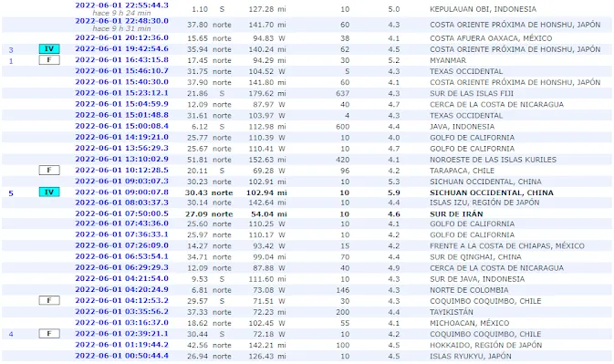Open the 2022-06-01 15:23:12.1 Fiji event
Image resolution: width=614 pixels, height=364 pixels.
click(121, 93)
